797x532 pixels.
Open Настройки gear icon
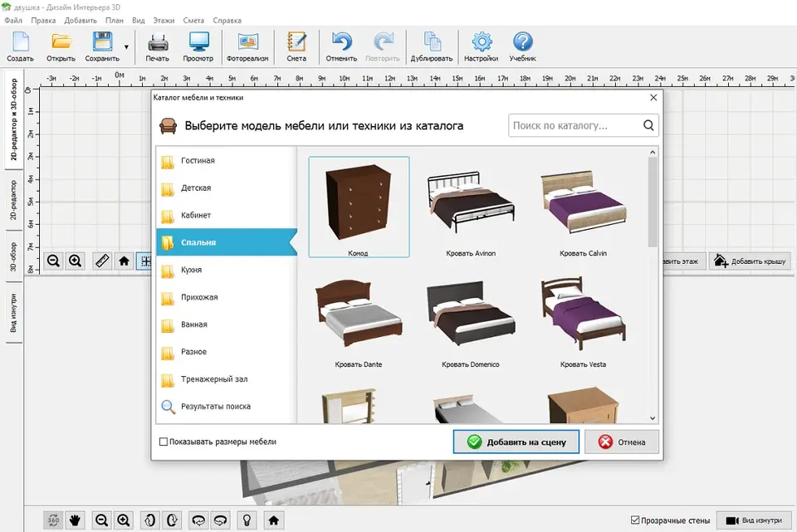(x=481, y=46)
